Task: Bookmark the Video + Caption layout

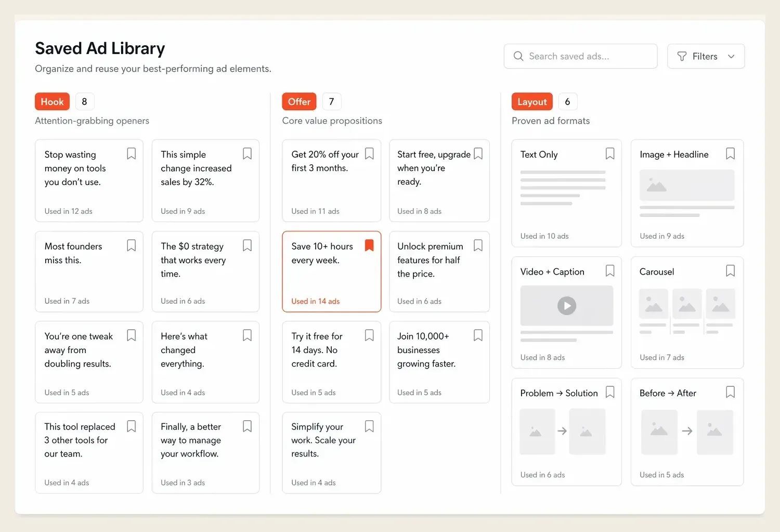Action: click(x=610, y=271)
